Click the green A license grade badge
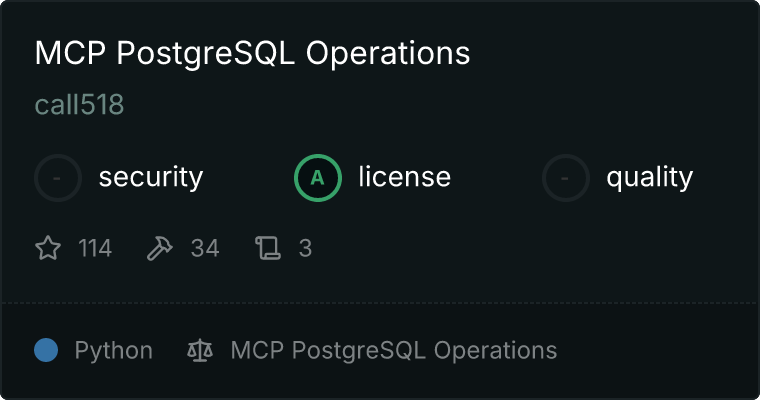 coord(318,178)
